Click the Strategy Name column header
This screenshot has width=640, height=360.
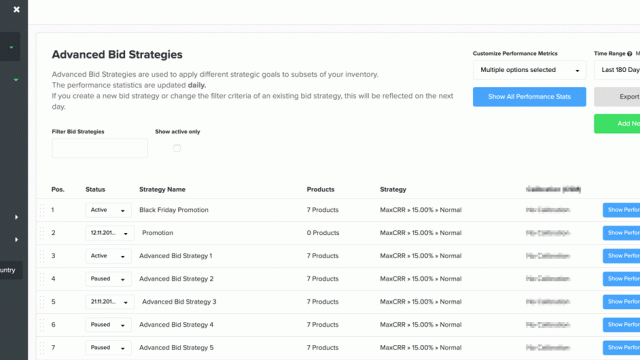click(x=162, y=189)
